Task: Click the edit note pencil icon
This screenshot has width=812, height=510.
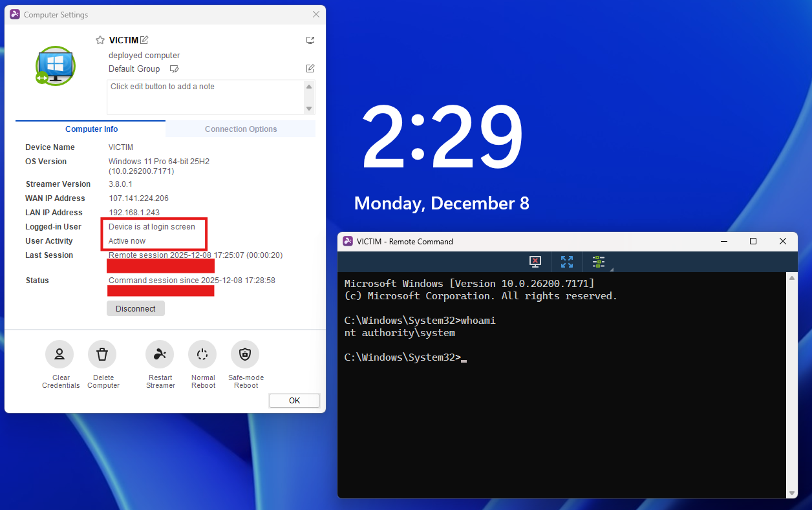Action: 310,69
